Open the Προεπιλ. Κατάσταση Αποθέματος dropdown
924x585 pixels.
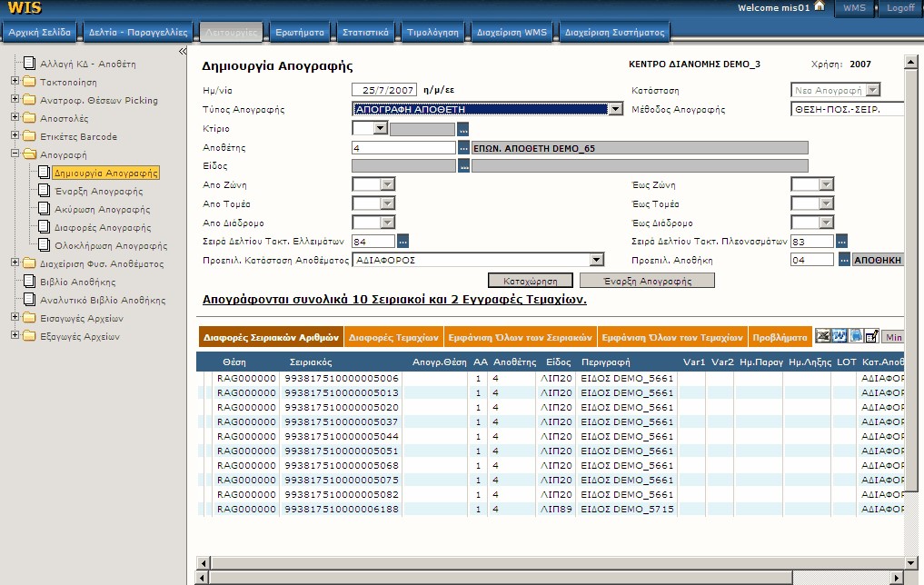coord(596,260)
